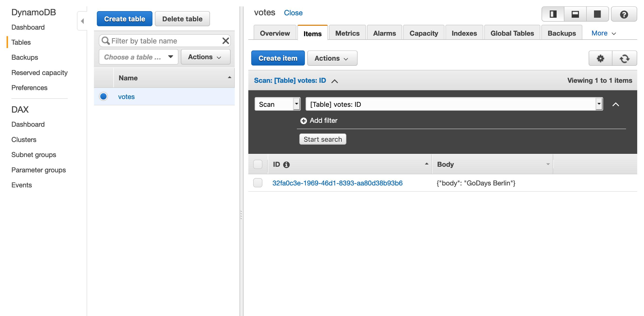The image size is (644, 316).
Task: Open the Backups tab
Action: (561, 33)
